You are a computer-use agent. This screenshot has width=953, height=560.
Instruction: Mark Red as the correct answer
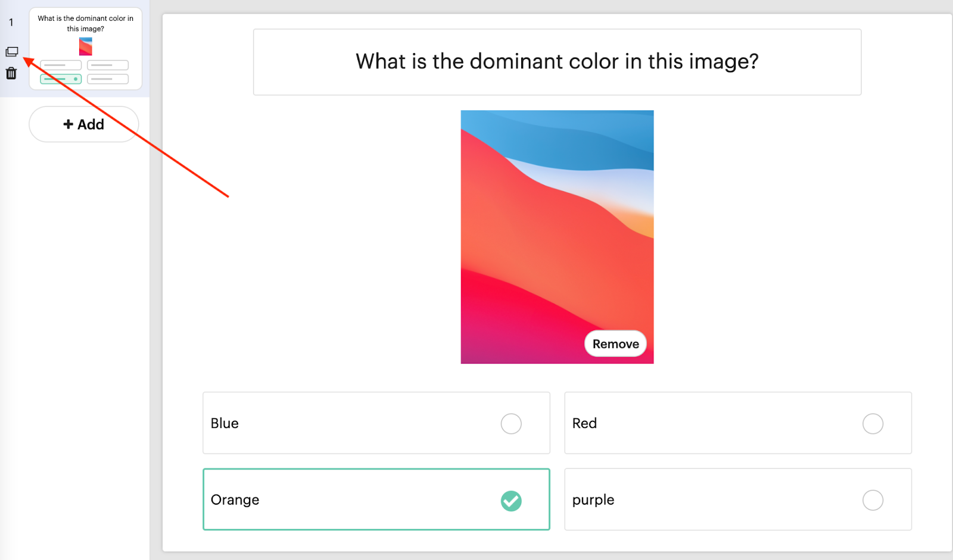click(873, 424)
